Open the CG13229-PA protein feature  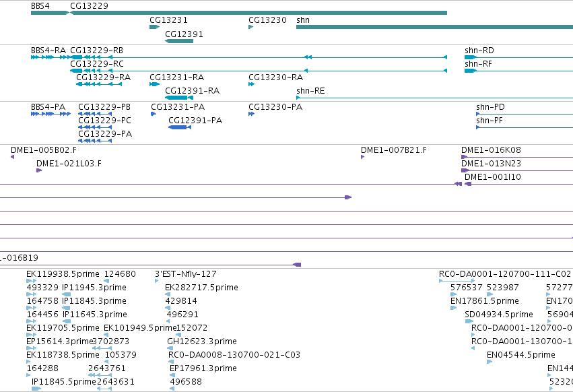[x=95, y=141]
